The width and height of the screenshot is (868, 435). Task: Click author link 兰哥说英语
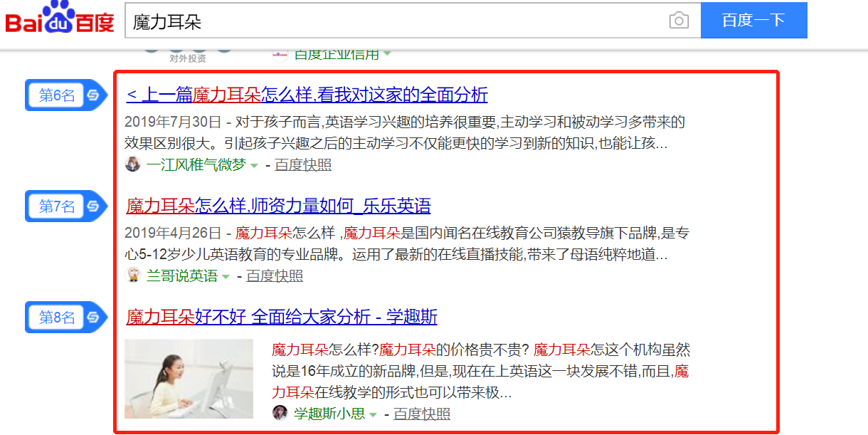[181, 276]
